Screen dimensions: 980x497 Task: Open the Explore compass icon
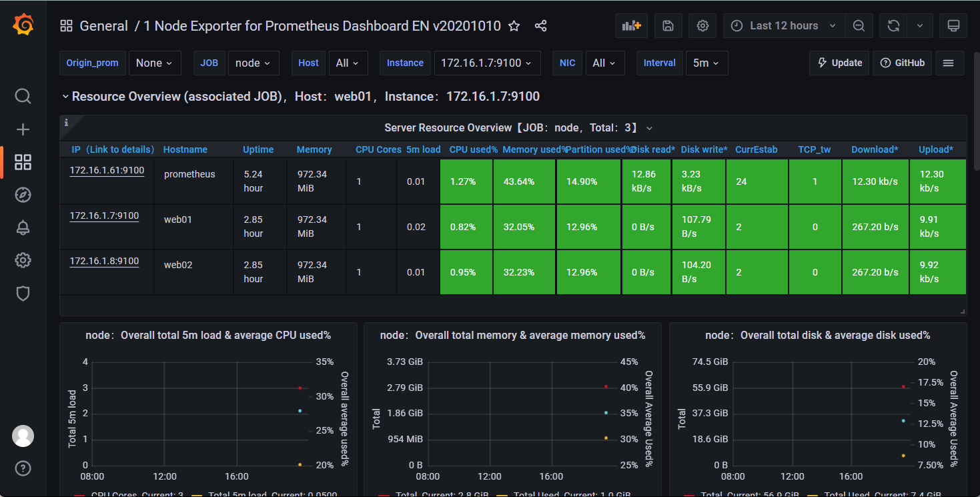pos(23,195)
